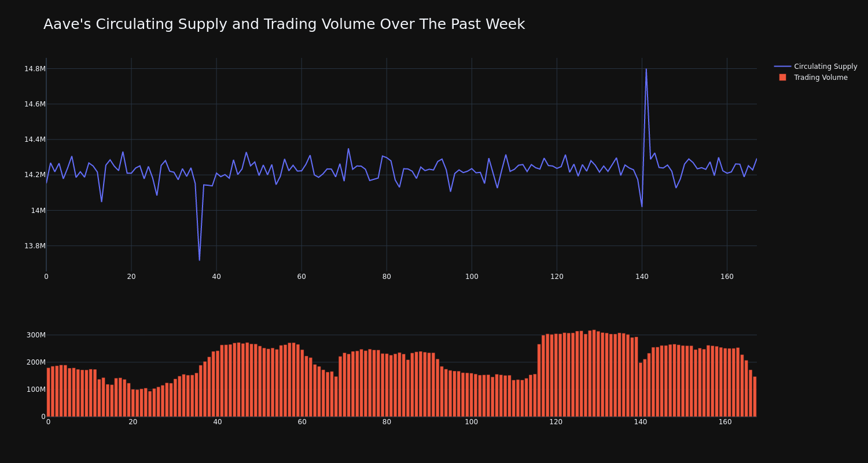The height and width of the screenshot is (463, 868).
Task: Click the supply spike peak near 14.8M
Action: click(646, 69)
